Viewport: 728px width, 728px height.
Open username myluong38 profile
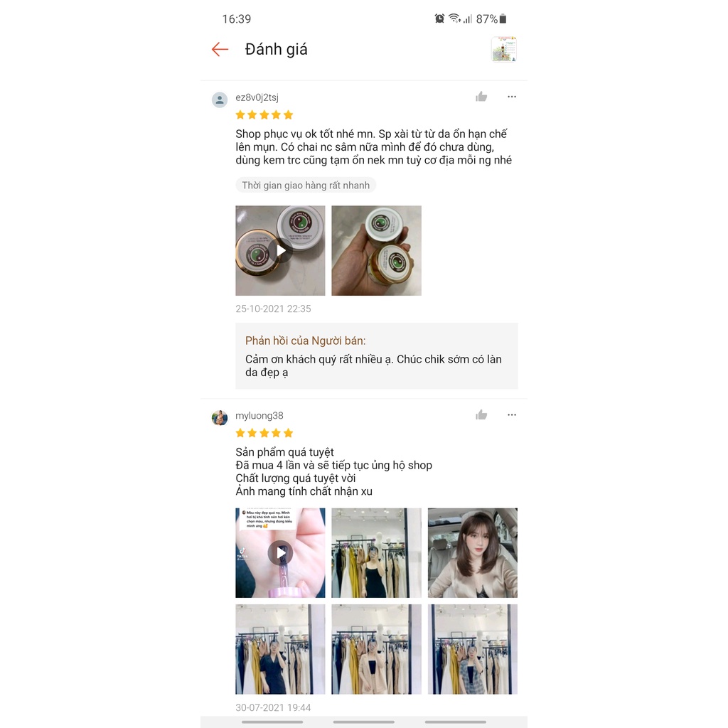259,415
